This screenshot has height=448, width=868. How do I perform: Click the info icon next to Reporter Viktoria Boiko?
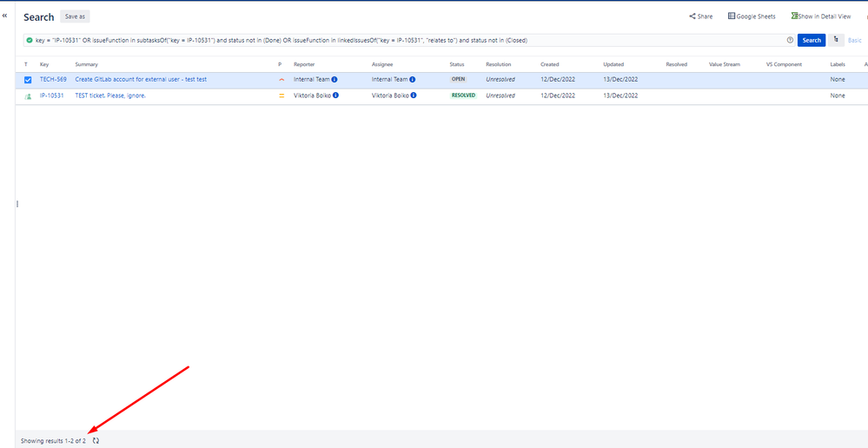pyautogui.click(x=335, y=96)
